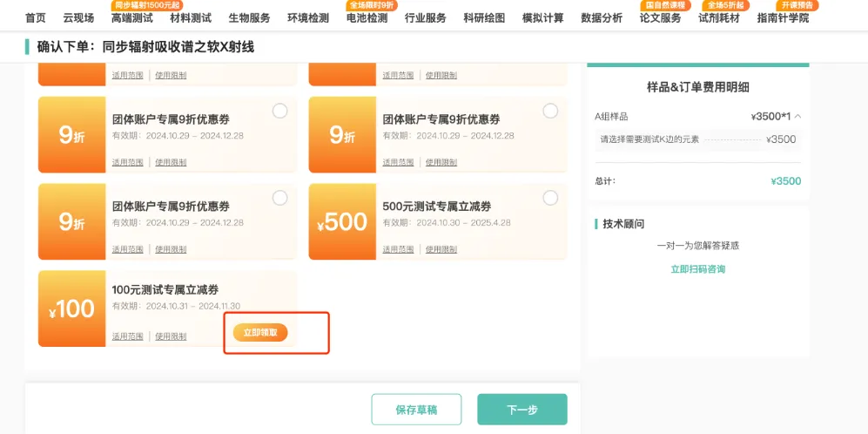Select the 500元测试专属立减券 radio button
The width and height of the screenshot is (868, 434).
550,198
